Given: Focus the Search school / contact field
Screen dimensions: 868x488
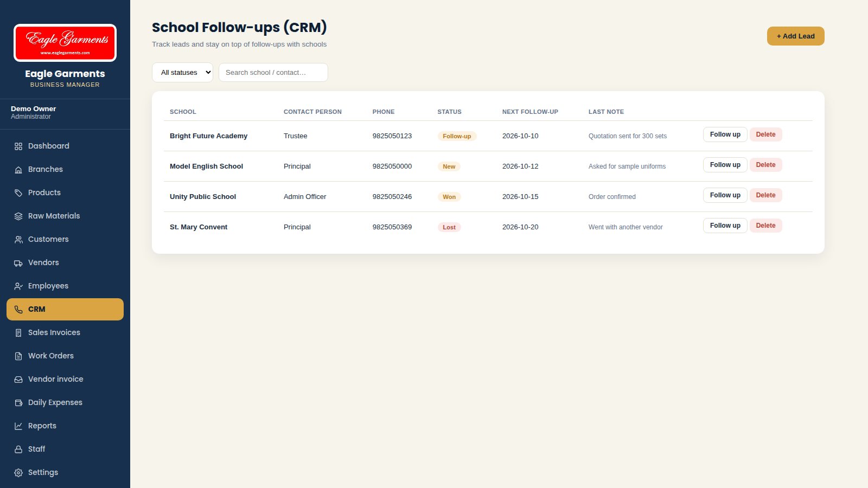Looking at the screenshot, I should (273, 73).
